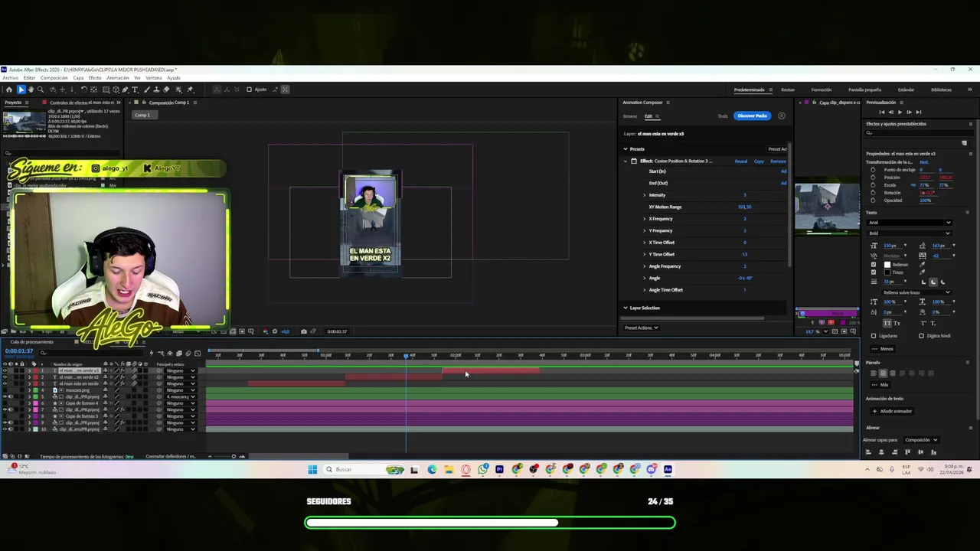Toggle visibility of layer 5 clip
980x551 pixels.
(5, 396)
